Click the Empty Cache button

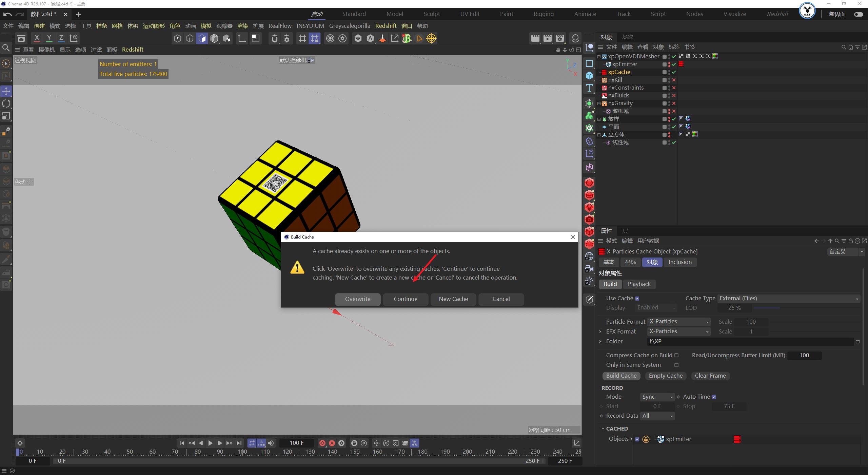click(665, 376)
